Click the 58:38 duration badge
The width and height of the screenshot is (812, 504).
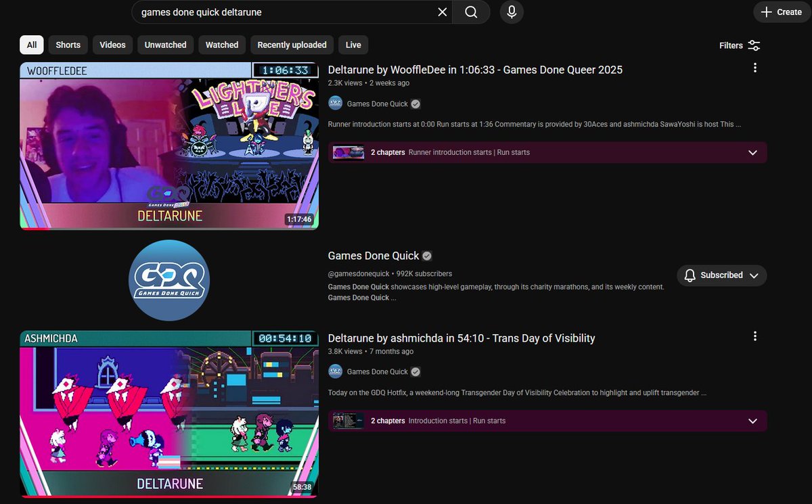[x=302, y=487]
